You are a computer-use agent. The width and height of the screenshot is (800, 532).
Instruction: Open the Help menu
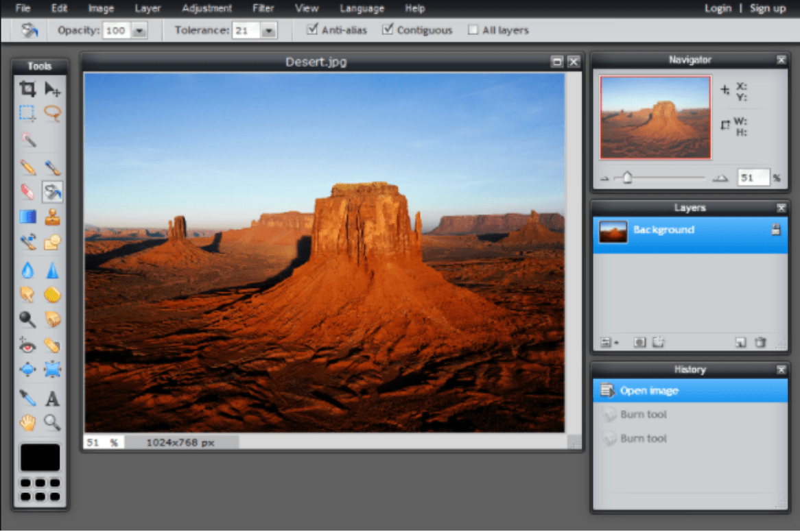point(415,8)
